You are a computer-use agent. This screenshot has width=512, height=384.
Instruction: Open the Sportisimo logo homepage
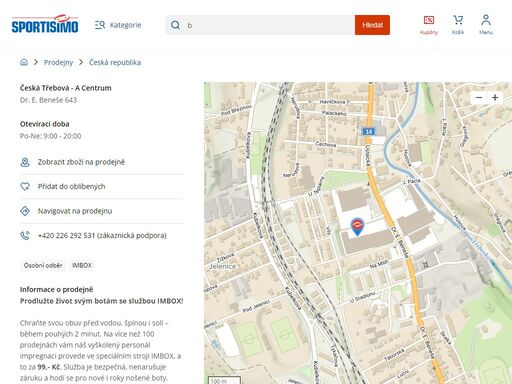pyautogui.click(x=45, y=24)
